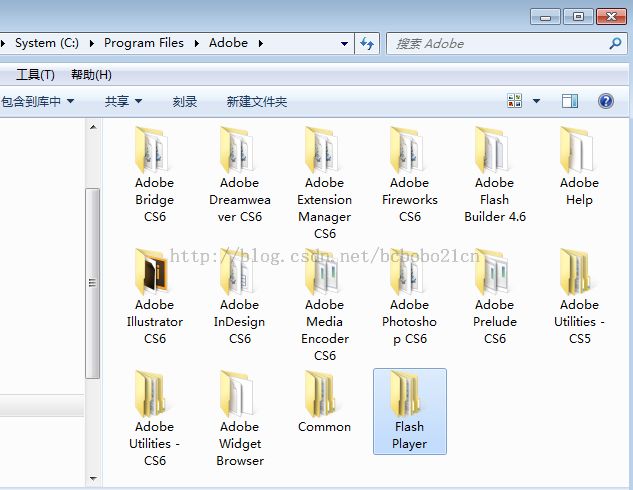Click Adobe in the address breadcrumb
The width and height of the screenshot is (633, 490).
[228, 43]
